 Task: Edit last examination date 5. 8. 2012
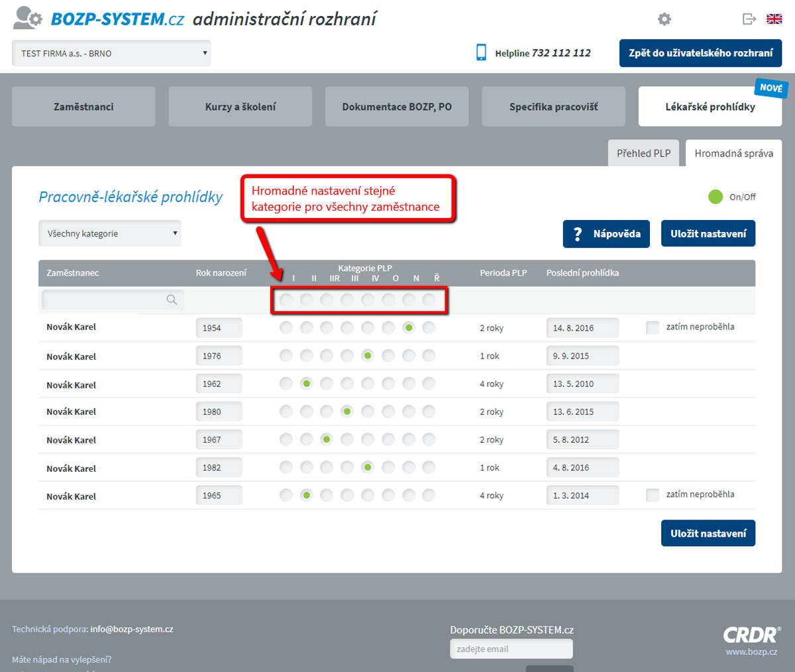point(583,439)
